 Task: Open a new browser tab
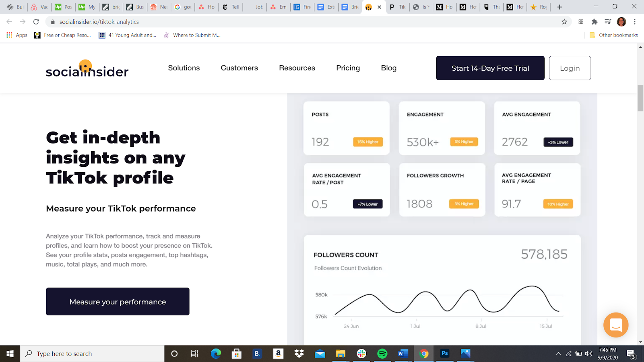(559, 7)
